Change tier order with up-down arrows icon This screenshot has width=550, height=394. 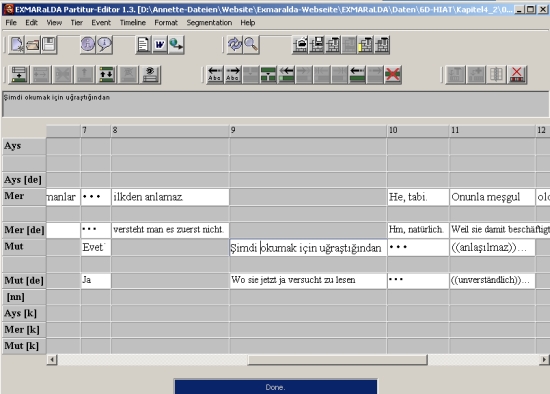click(x=106, y=74)
